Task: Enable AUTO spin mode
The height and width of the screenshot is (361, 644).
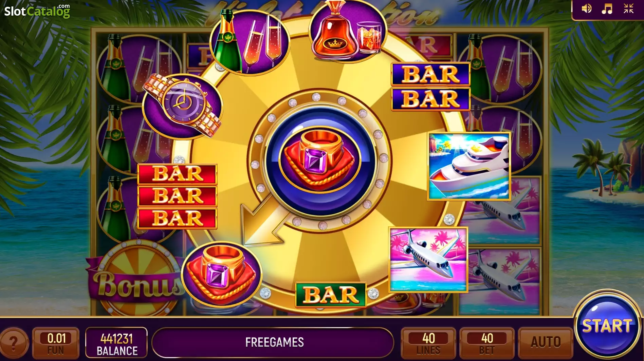Action: pos(546,342)
